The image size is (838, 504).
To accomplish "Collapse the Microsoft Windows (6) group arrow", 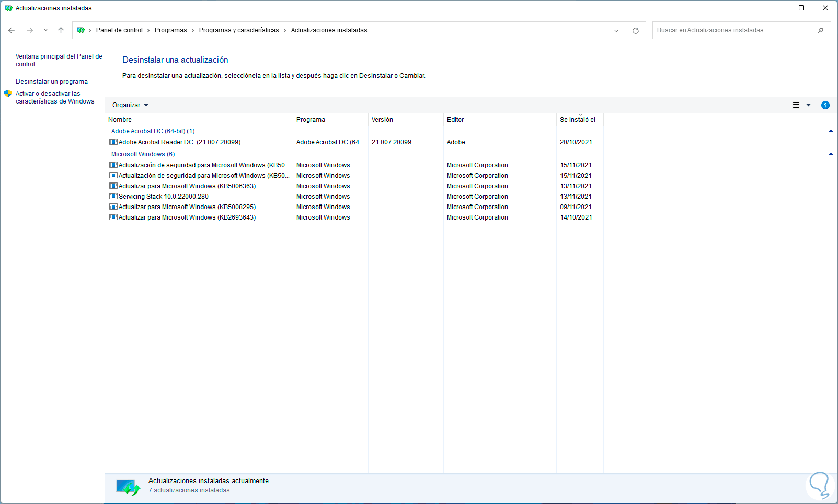I will click(x=831, y=154).
